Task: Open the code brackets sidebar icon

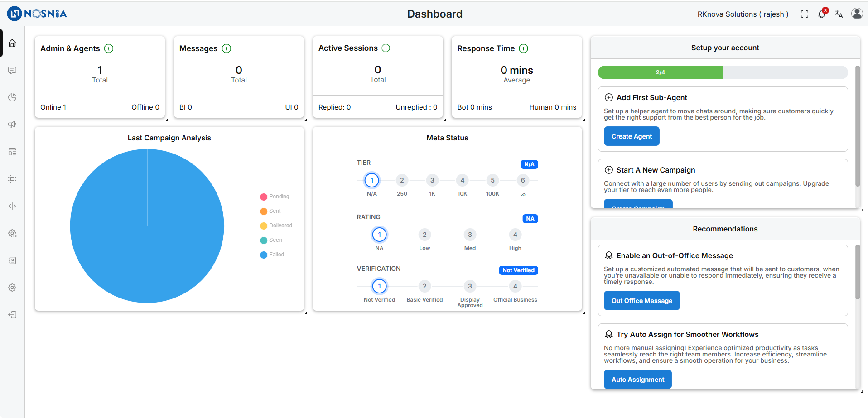Action: 12,206
